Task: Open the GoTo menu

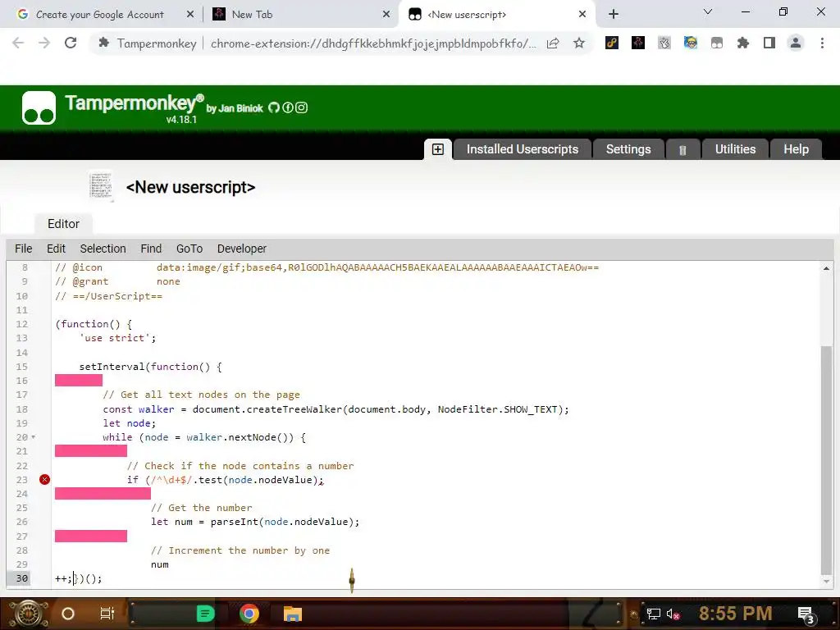Action: (x=189, y=249)
